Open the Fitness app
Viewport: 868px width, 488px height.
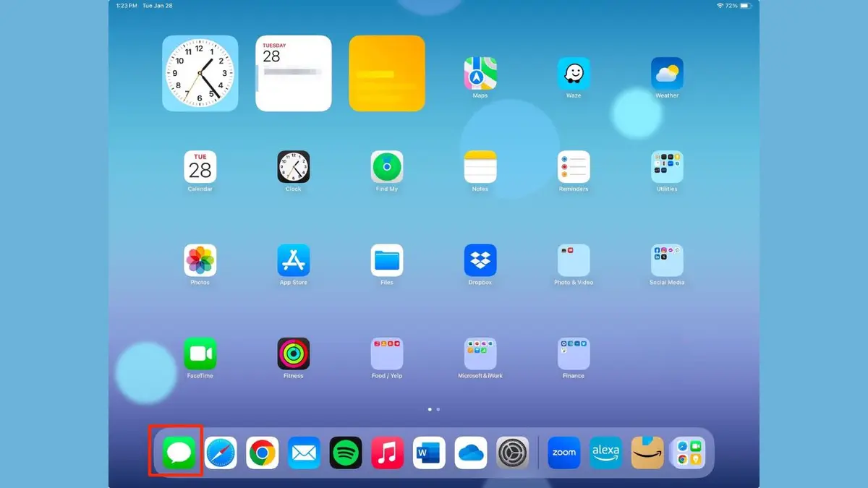pyautogui.click(x=294, y=354)
